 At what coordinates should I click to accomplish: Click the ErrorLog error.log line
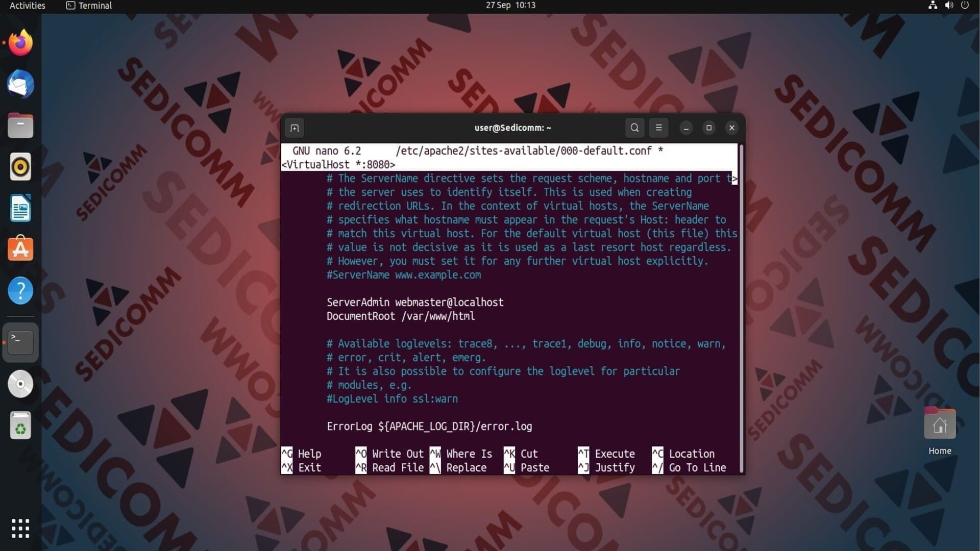pyautogui.click(x=429, y=427)
